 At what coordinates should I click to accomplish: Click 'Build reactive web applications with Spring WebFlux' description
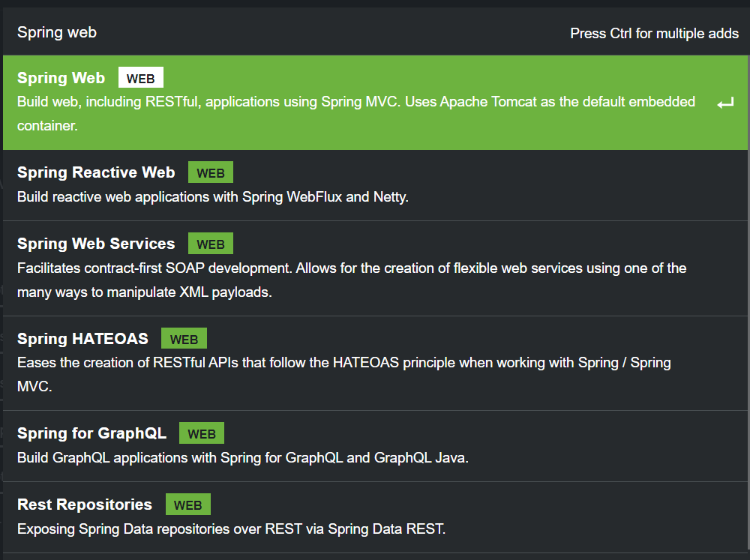[213, 197]
